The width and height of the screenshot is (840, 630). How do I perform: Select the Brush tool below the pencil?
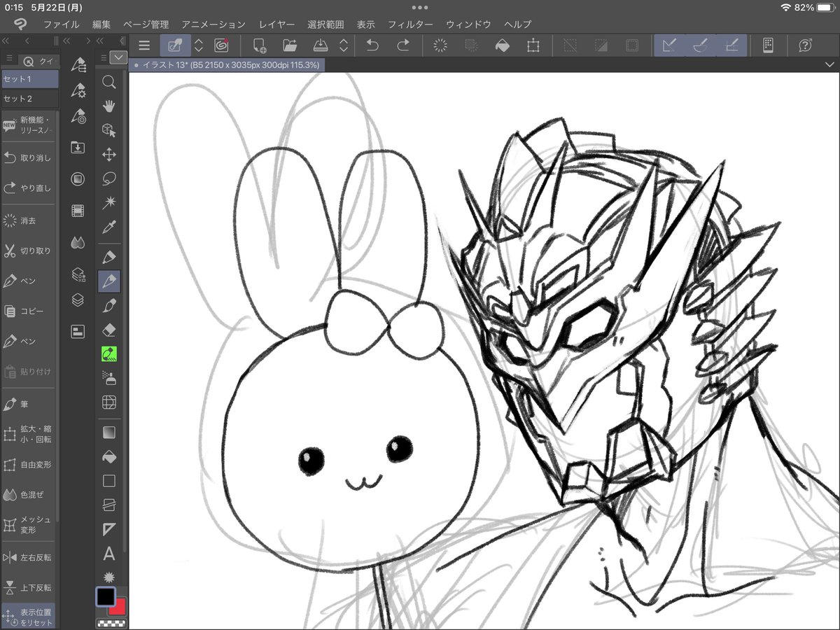point(108,306)
